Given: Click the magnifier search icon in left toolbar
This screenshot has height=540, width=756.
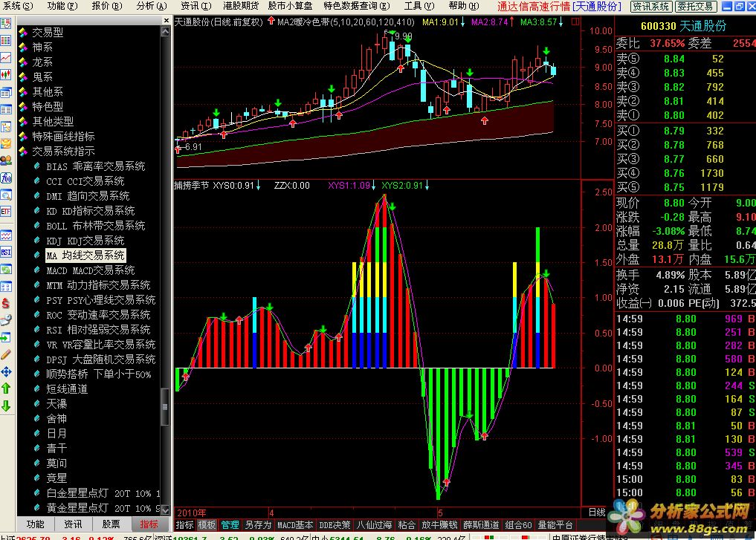Looking at the screenshot, I should [6, 195].
